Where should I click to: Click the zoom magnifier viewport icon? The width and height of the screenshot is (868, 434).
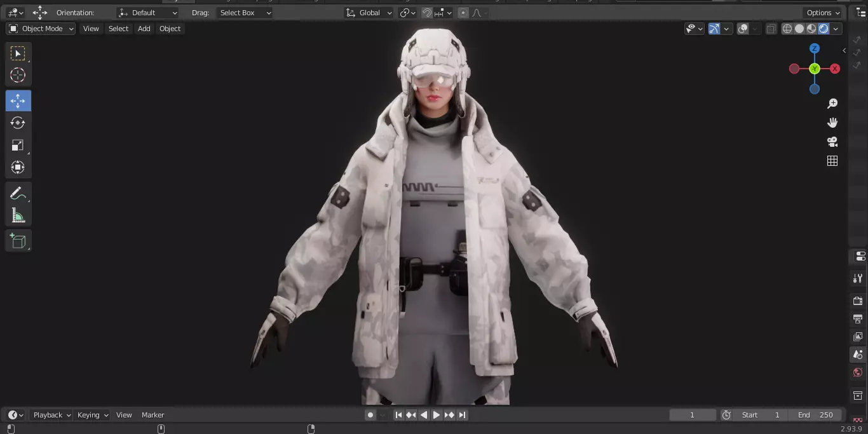click(x=832, y=104)
